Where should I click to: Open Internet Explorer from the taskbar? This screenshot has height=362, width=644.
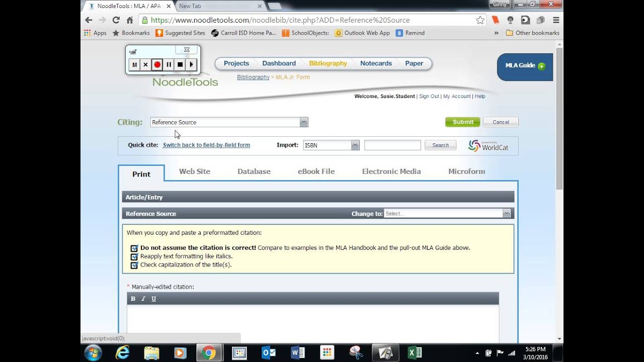[x=122, y=353]
